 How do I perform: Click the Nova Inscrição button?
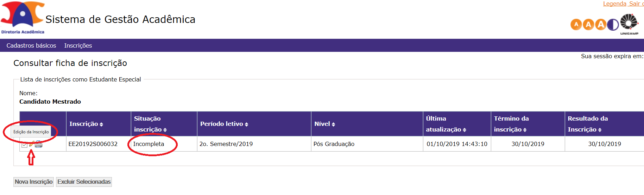34,182
